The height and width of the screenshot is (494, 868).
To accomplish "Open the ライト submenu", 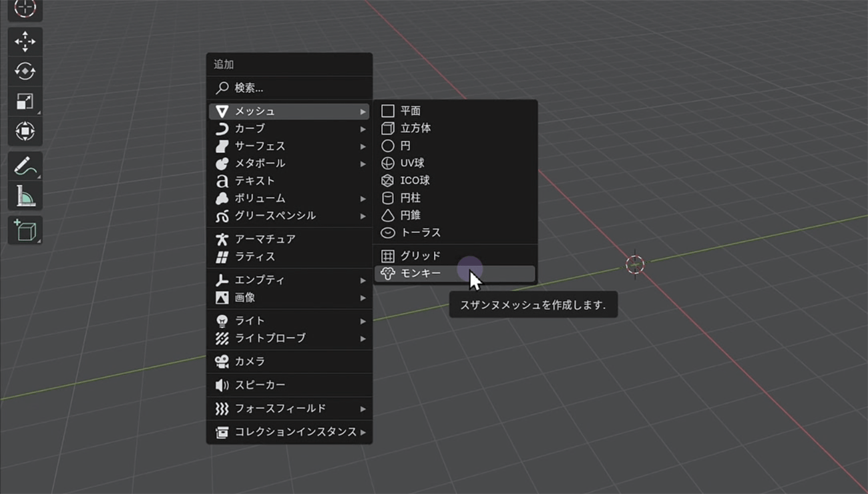I will (x=289, y=321).
